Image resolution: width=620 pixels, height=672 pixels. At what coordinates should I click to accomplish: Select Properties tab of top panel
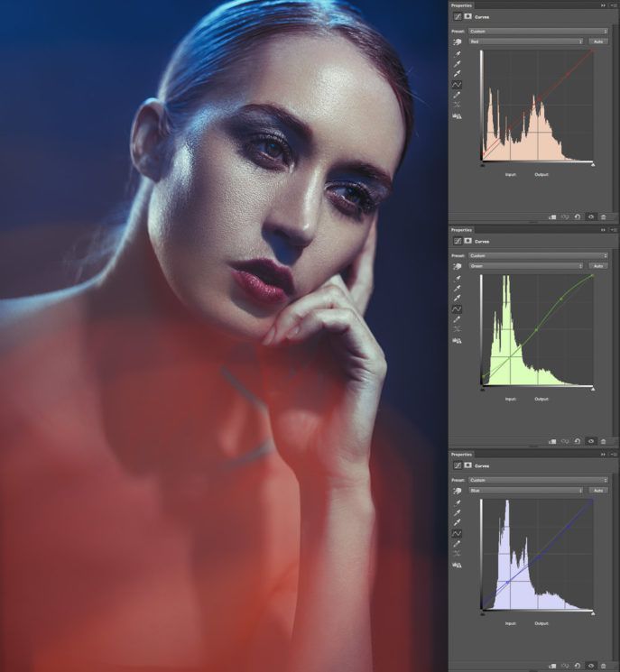tap(461, 5)
